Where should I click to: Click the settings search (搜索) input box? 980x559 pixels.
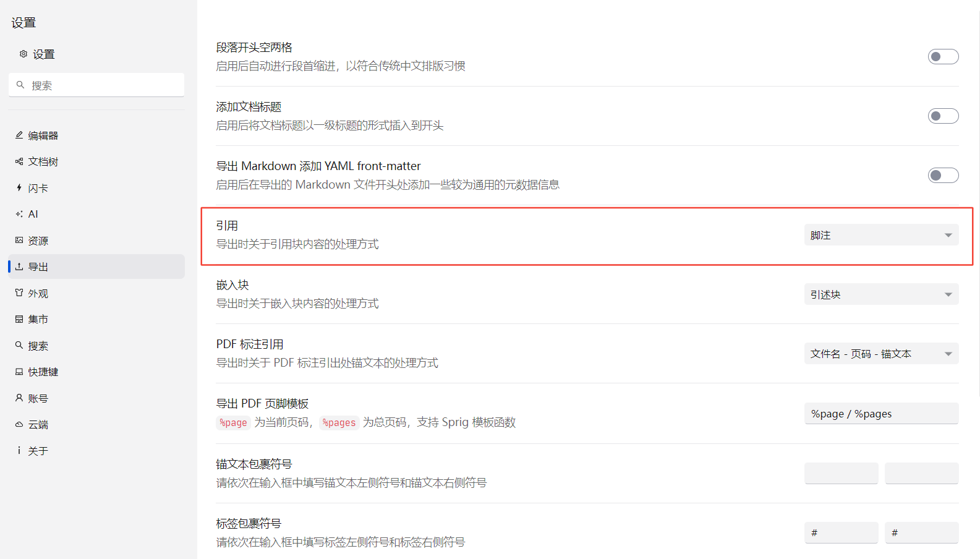point(102,85)
